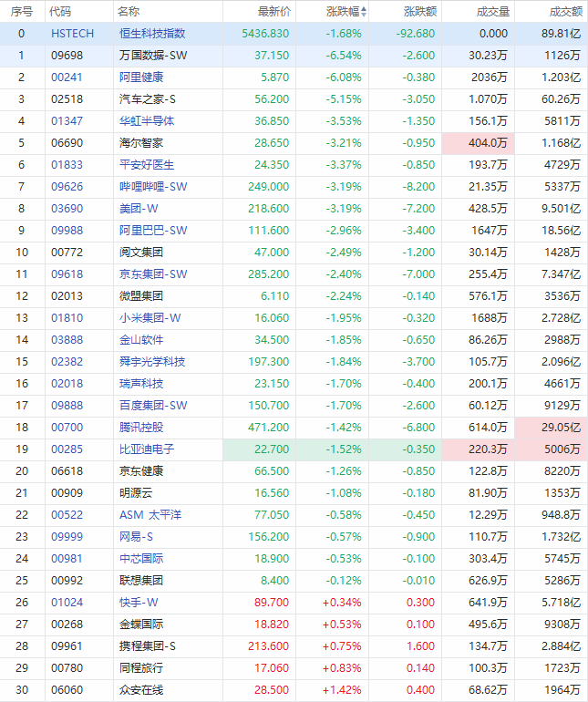Image resolution: width=588 pixels, height=702 pixels.
Task: Open 华虹半导体 stock
Action: click(x=147, y=121)
